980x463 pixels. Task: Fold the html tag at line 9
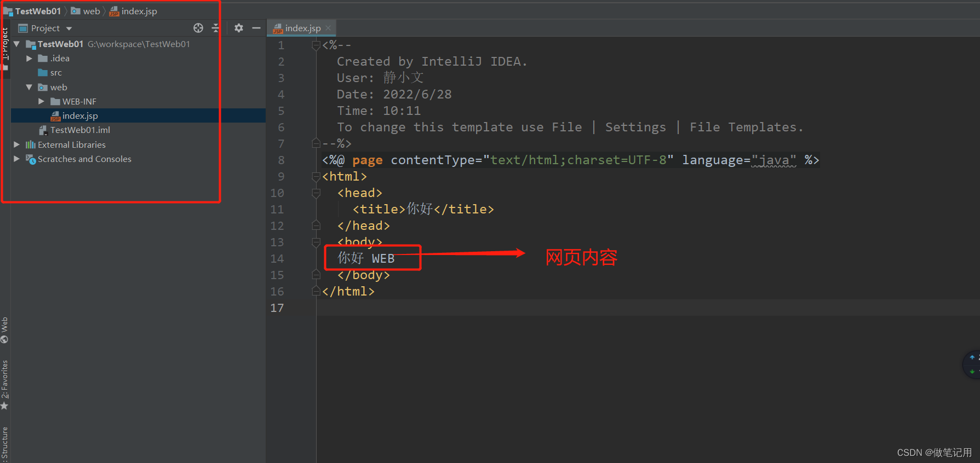pos(316,176)
